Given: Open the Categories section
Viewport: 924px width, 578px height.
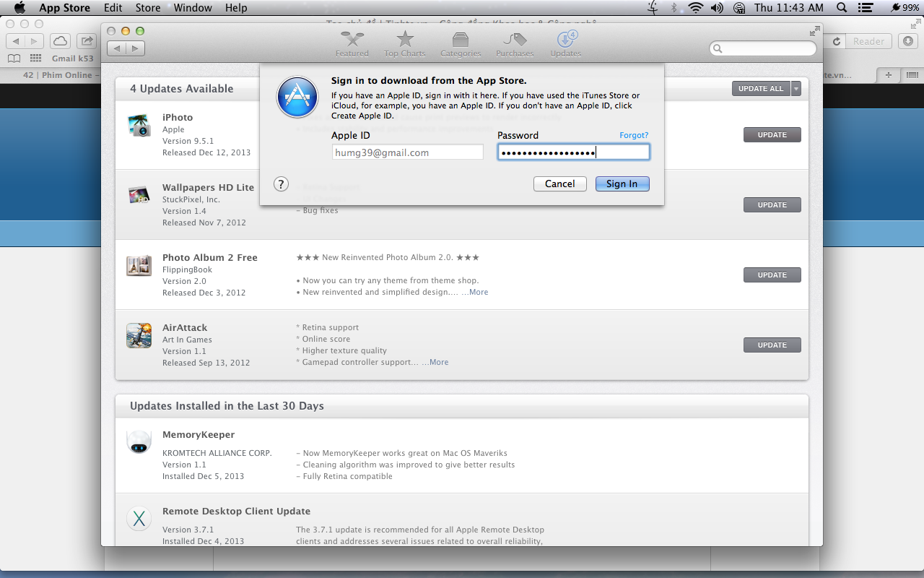Looking at the screenshot, I should 461,44.
